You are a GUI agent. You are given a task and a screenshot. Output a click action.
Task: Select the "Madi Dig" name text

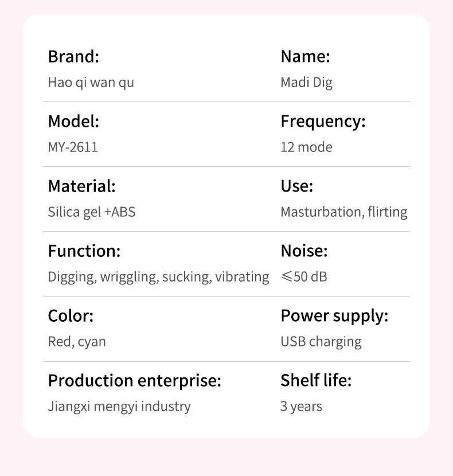coord(306,83)
